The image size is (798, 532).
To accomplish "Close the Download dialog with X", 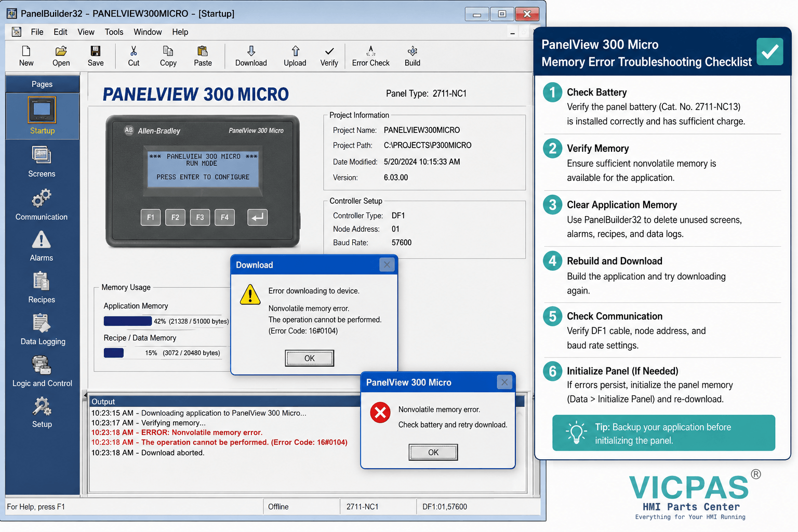I will coord(387,265).
